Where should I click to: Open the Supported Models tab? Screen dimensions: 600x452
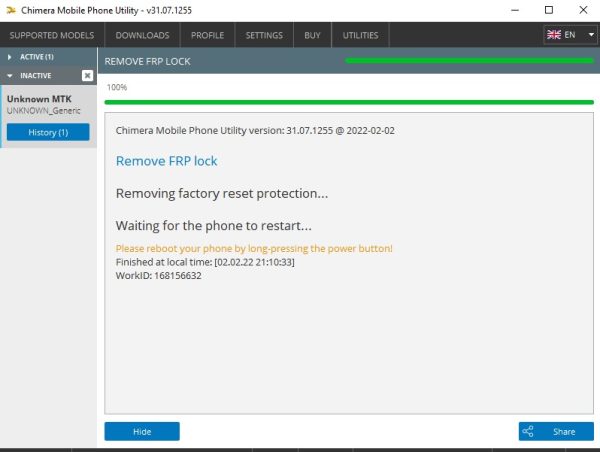pyautogui.click(x=52, y=35)
